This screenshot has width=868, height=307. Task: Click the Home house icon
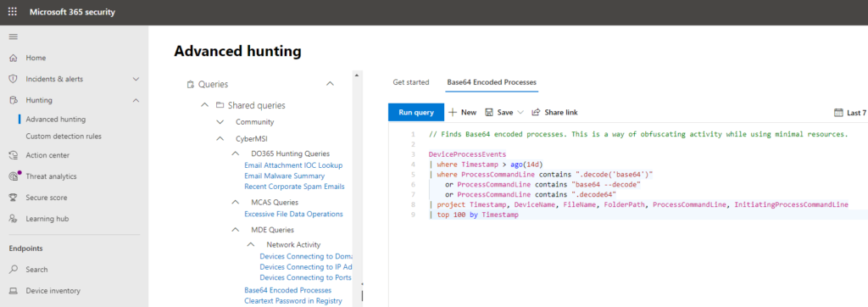tap(14, 58)
